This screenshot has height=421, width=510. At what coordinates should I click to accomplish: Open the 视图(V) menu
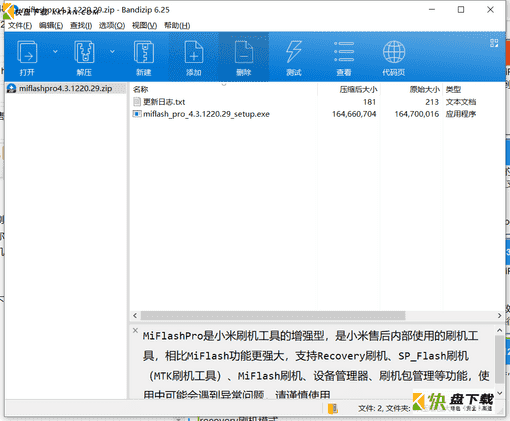tap(144, 25)
